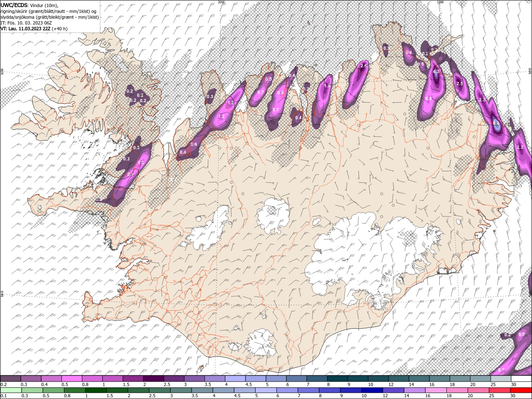
Task: Click the deep blue rain swatch labeled 10
Action: pos(372,390)
